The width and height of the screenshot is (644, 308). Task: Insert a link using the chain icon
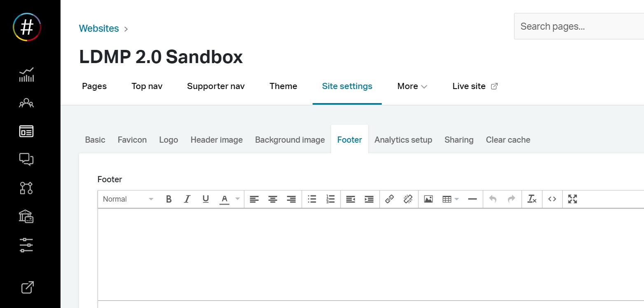389,199
